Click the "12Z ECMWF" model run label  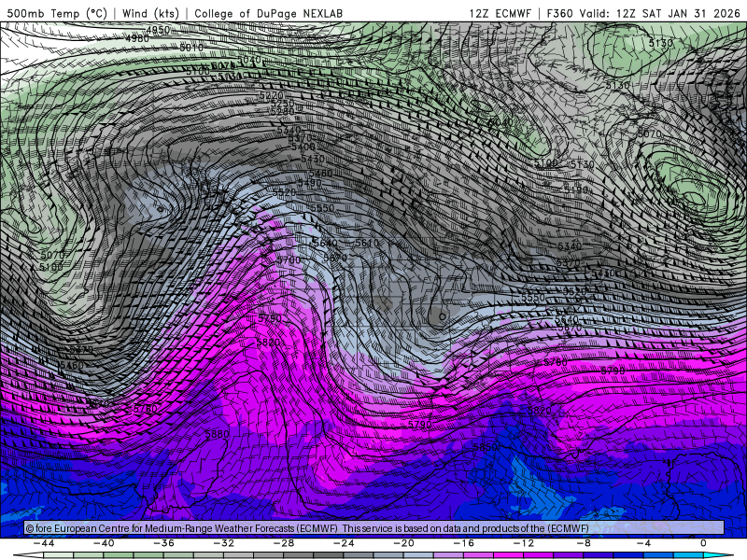(500, 13)
